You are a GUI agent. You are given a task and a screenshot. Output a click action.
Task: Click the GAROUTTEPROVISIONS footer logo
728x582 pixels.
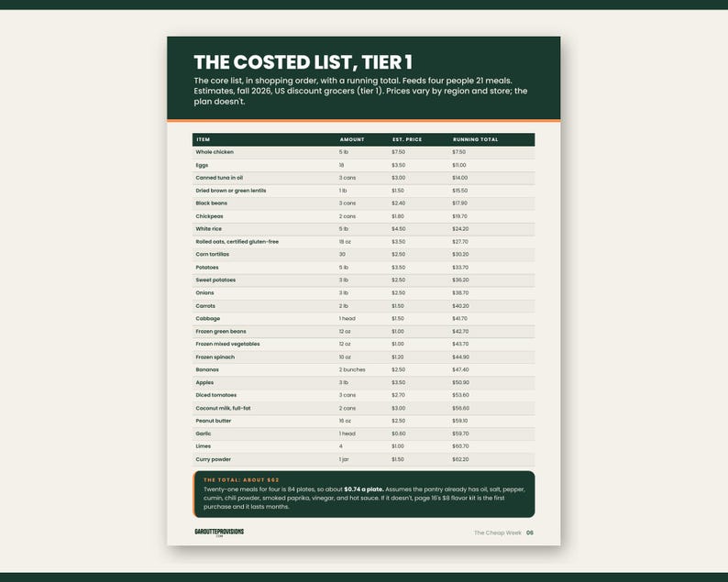219,533
